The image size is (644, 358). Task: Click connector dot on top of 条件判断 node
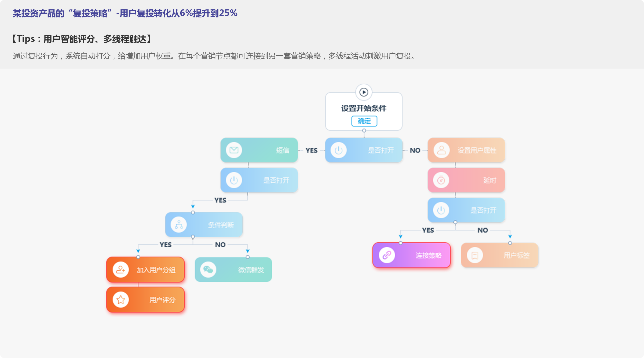[193, 212]
